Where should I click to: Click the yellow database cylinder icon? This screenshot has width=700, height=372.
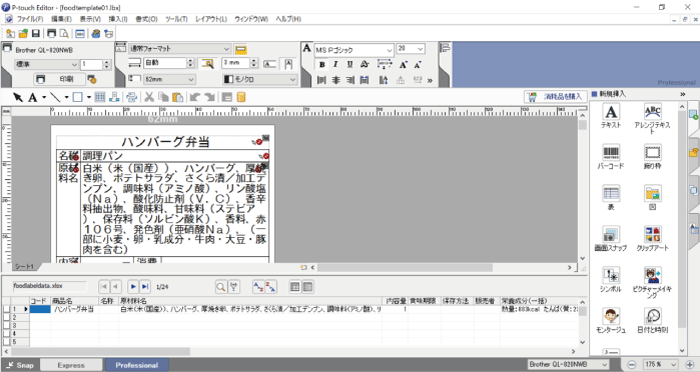tap(241, 97)
